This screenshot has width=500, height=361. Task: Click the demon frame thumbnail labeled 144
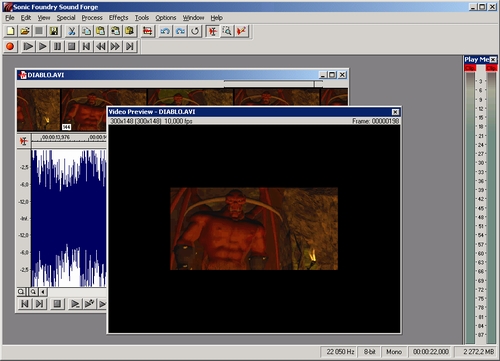[84, 110]
